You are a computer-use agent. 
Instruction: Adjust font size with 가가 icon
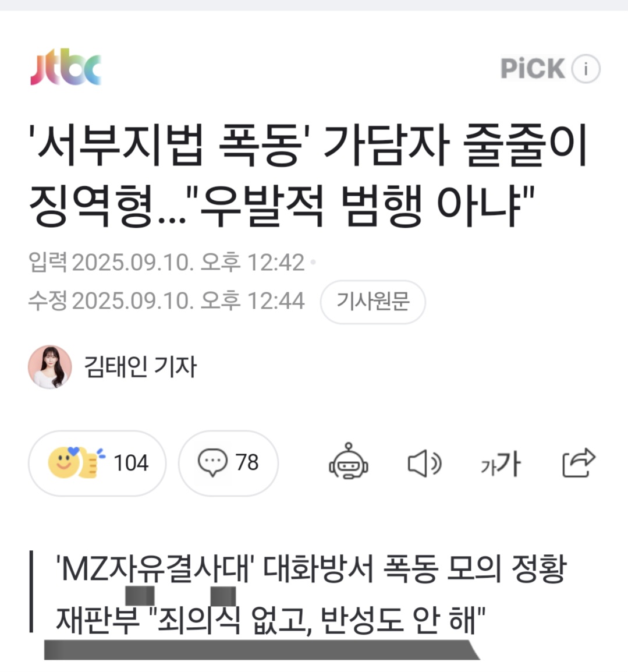[x=501, y=464]
